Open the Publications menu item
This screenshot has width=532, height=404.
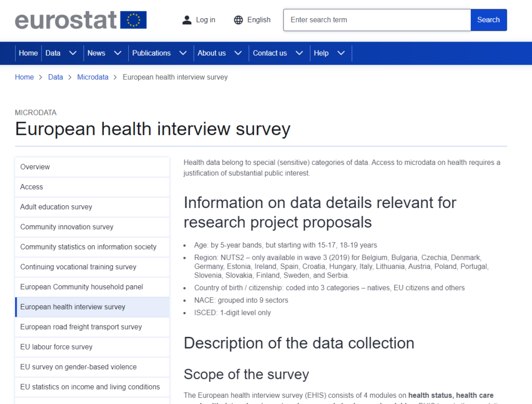point(151,53)
